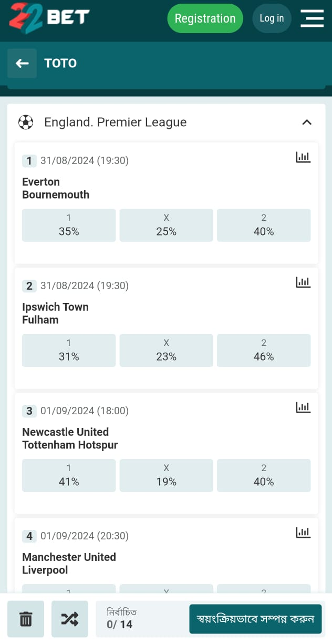Clear selections with the trash bin icon
The width and height of the screenshot is (332, 644).
[26, 619]
